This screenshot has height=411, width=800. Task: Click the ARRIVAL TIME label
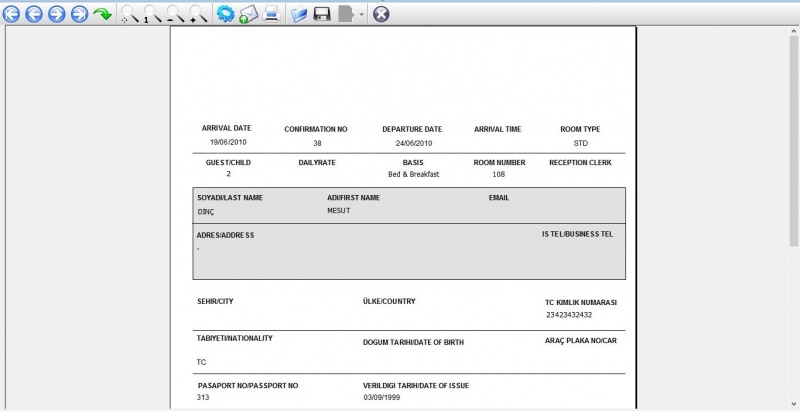coord(497,130)
